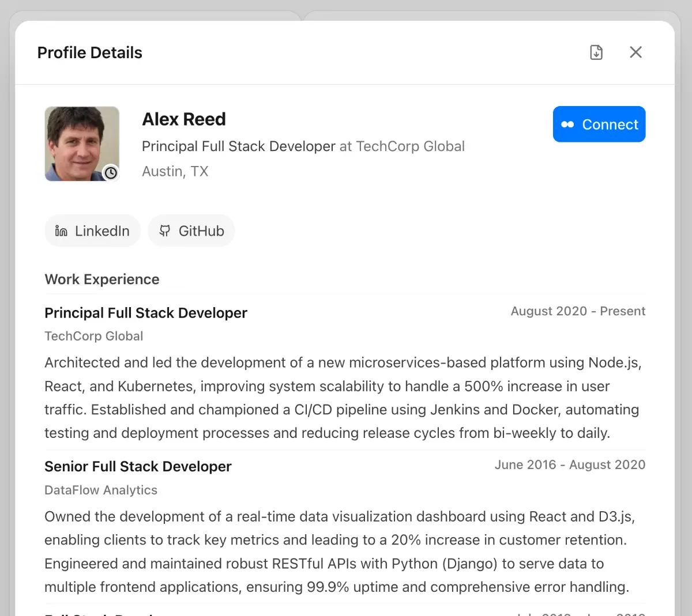Screen dimensions: 692x616
Task: Click the DataFlow Analytics company name
Action: point(101,490)
